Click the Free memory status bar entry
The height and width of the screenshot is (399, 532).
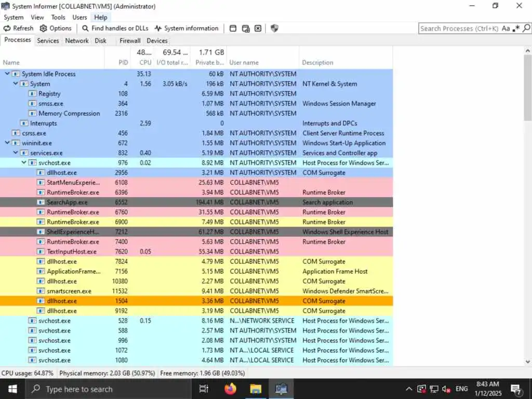203,373
